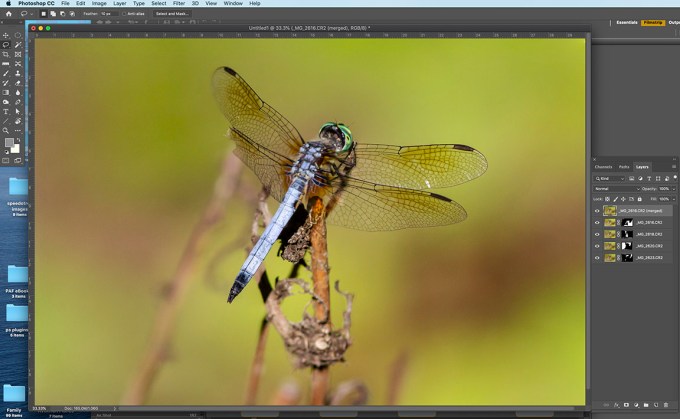Switch to the Channels tab

[603, 167]
